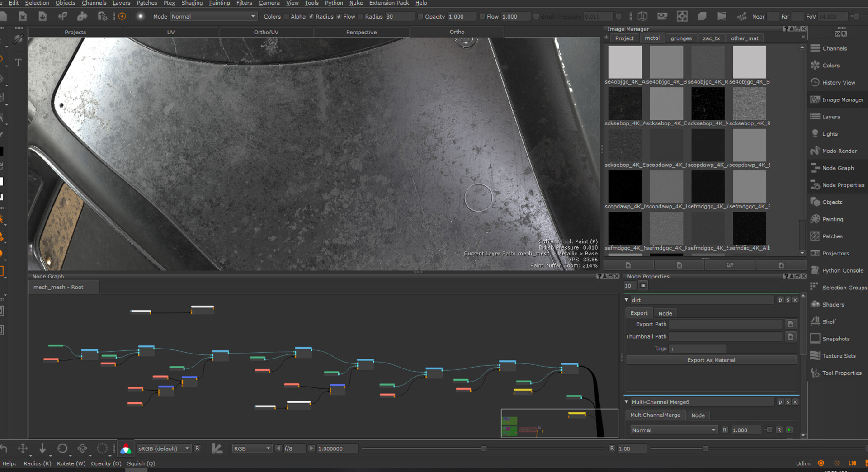The height and width of the screenshot is (472, 868).
Task: Click the color management RGB circles icon
Action: tap(126, 448)
